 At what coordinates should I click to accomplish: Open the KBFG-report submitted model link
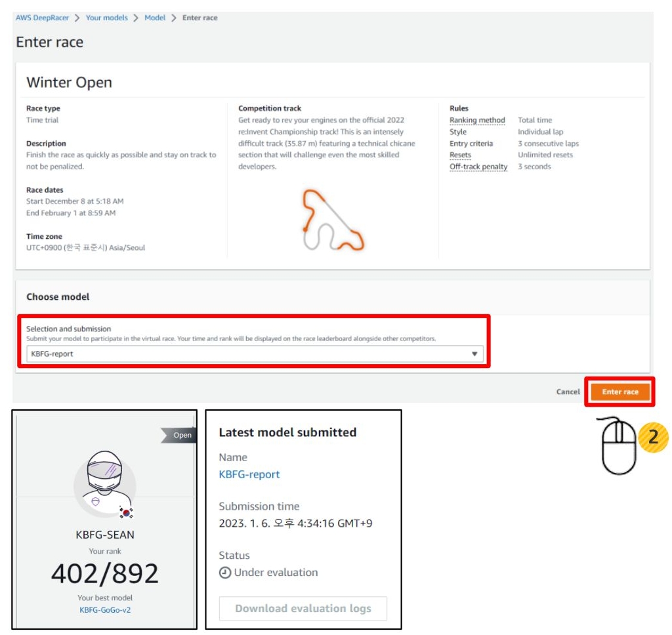click(x=249, y=474)
